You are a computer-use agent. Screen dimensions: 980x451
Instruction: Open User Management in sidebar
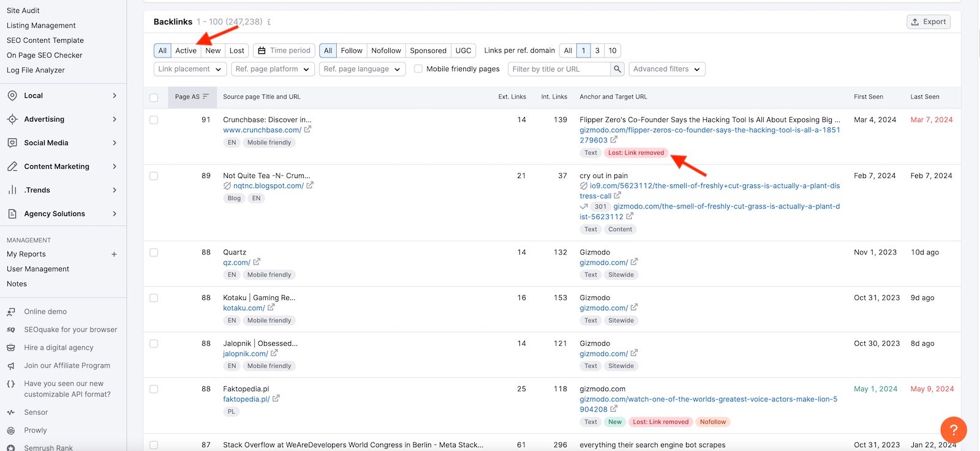coord(38,269)
